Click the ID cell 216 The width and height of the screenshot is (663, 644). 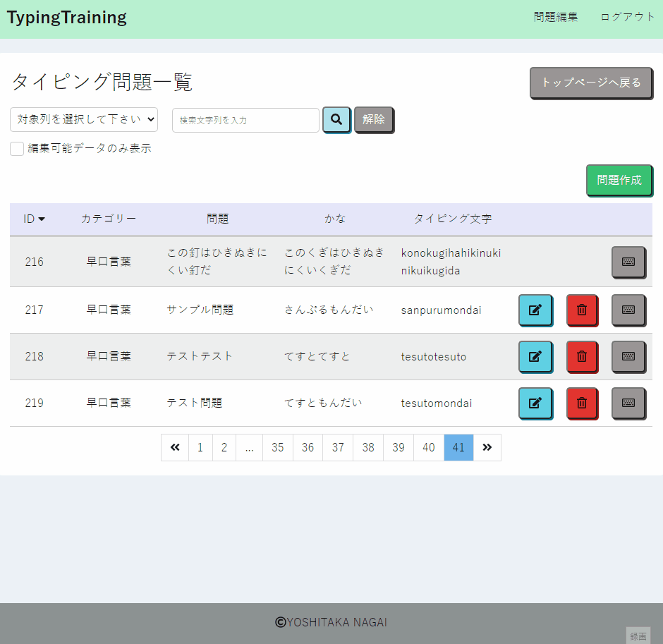[x=35, y=262]
